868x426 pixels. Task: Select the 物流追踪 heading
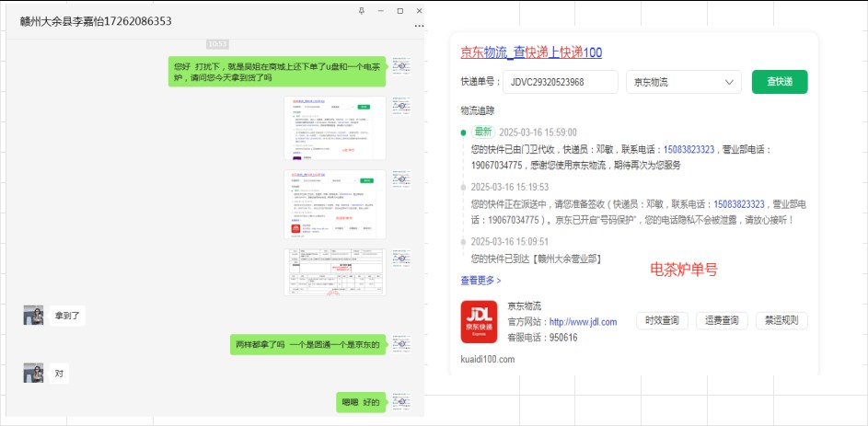[x=478, y=110]
